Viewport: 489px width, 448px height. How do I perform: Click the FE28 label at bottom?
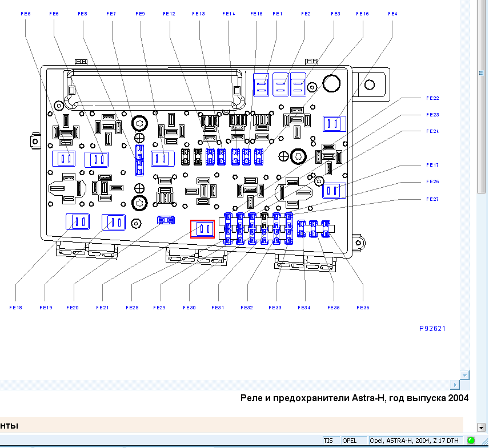point(132,308)
